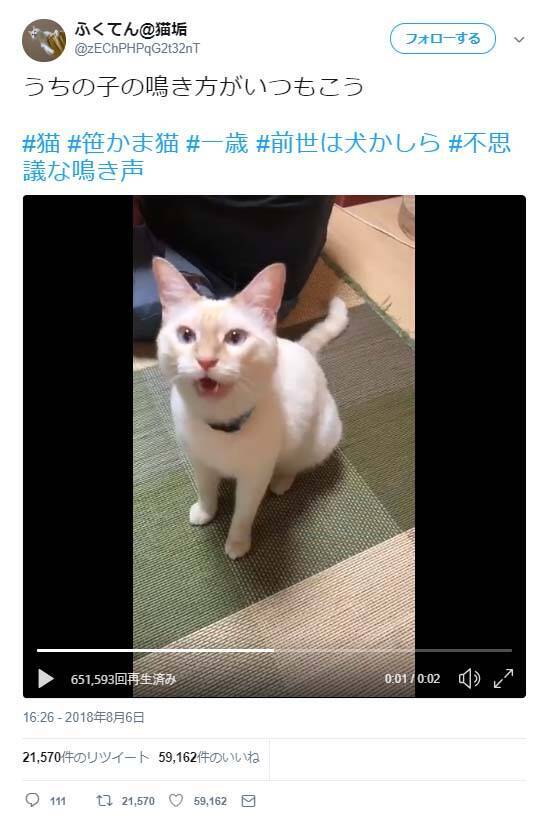Open the #猫 hashtag
This screenshot has width=557, height=819.
pos(42,143)
